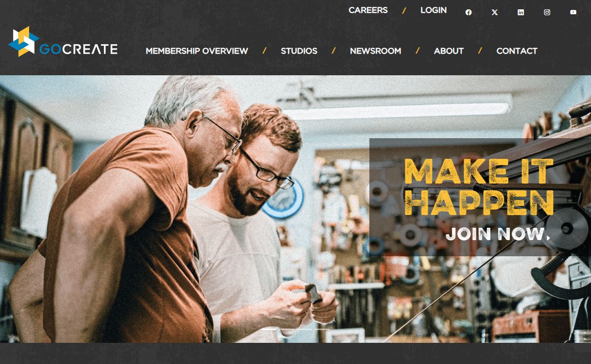This screenshot has height=364, width=591.
Task: Jump to the third carousel slide indicator
Action: coord(304,329)
